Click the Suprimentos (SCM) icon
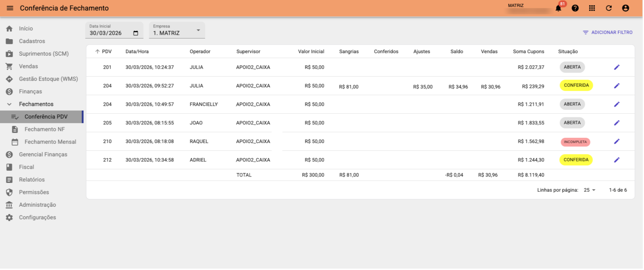Screen dimensions: 644x270 click(x=9, y=54)
